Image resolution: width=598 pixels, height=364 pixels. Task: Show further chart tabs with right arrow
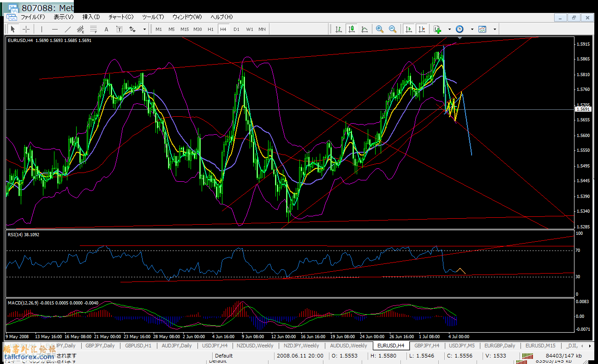[589, 346]
